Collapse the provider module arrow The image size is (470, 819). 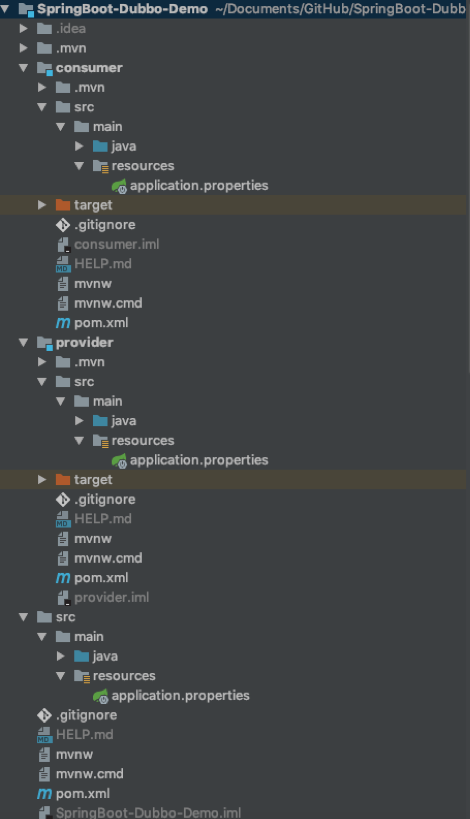coord(24,343)
